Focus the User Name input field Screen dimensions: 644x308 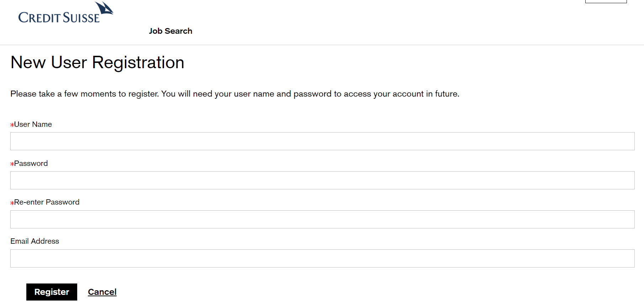coord(322,141)
